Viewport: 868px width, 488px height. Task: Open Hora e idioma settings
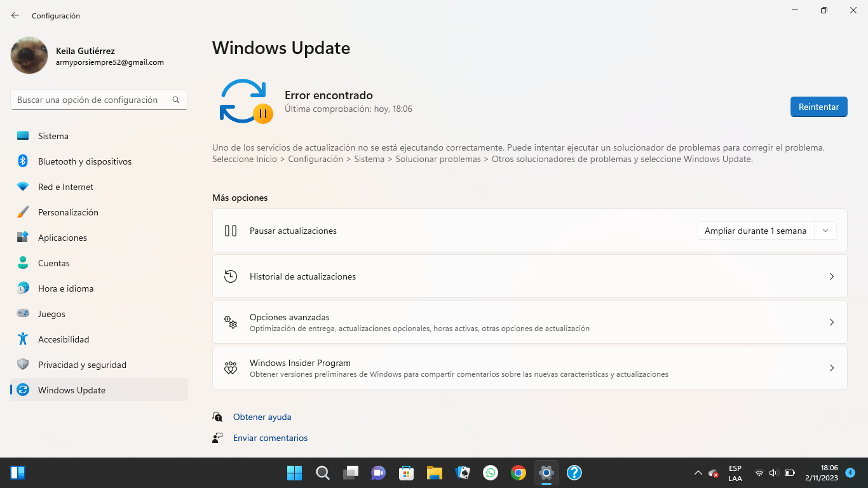pos(67,288)
